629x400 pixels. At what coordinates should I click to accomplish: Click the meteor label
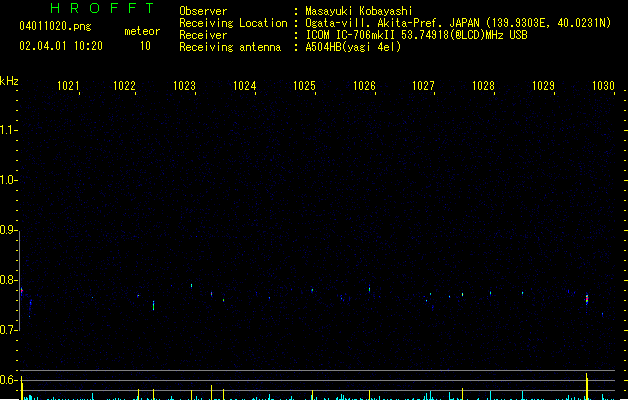pyautogui.click(x=142, y=31)
